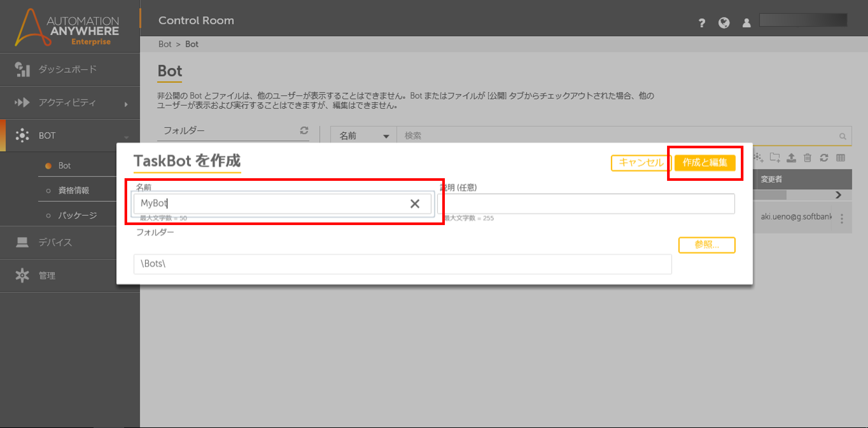The width and height of the screenshot is (868, 428).
Task: Clear the name field with X
Action: (x=415, y=204)
